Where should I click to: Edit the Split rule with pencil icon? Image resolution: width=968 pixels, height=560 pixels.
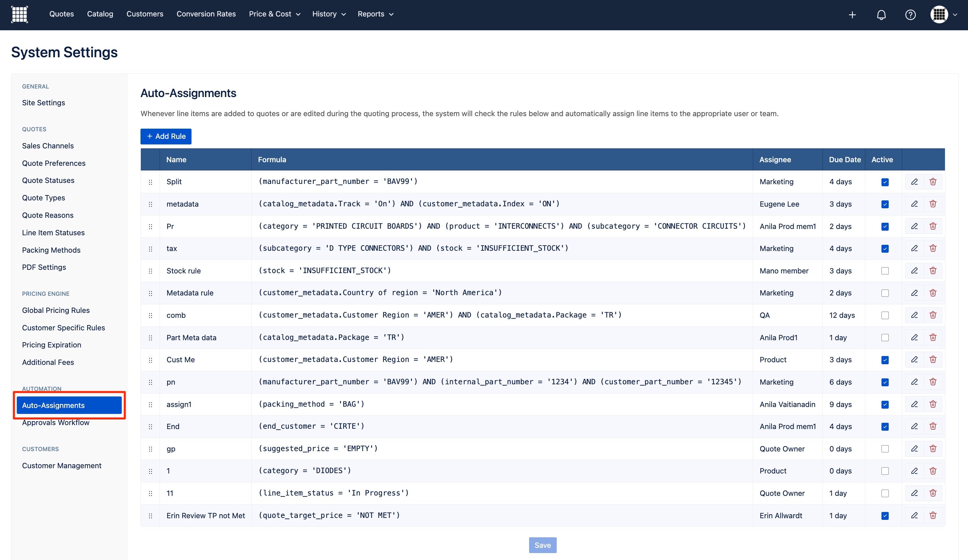point(914,182)
